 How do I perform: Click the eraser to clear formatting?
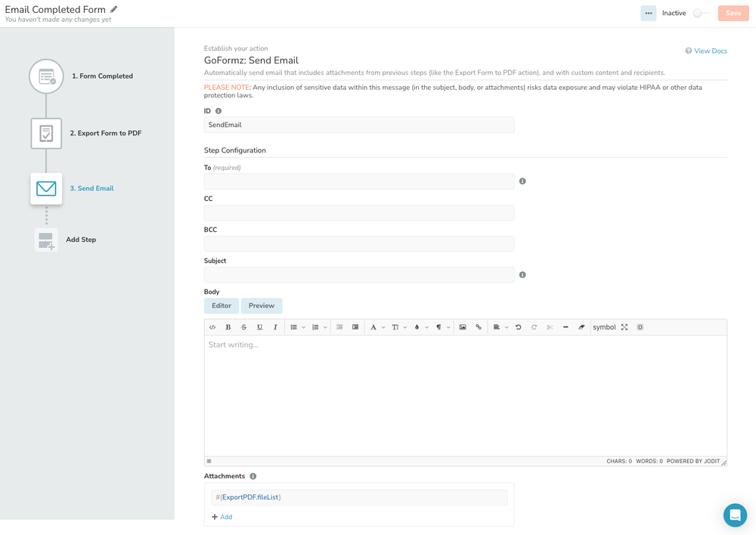point(581,326)
